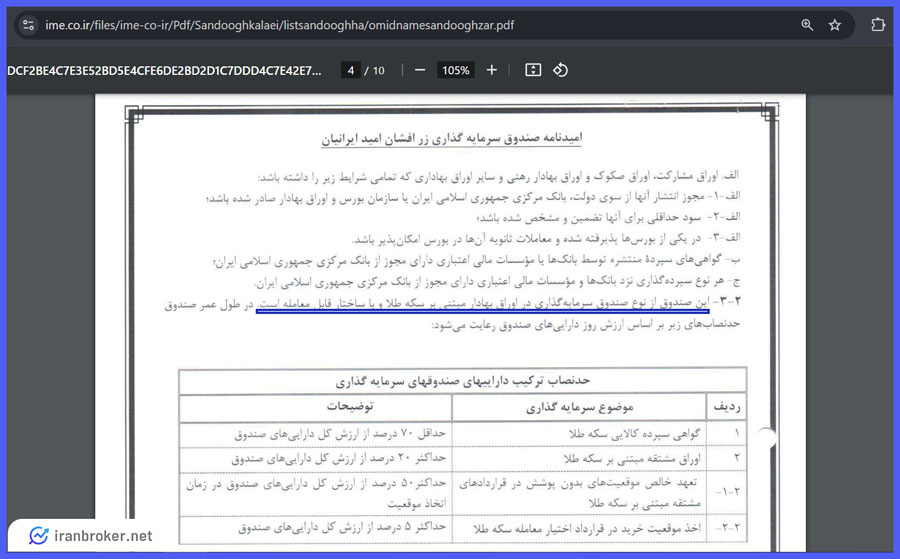Click the column header 'موضوع سرمایه گذاری'
Image resolution: width=900 pixels, height=559 pixels.
pyautogui.click(x=579, y=407)
